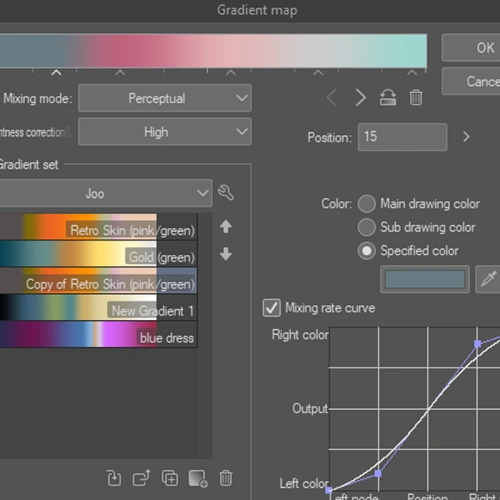
Task: Delete gradient with the bottom trash icon
Action: (226, 478)
